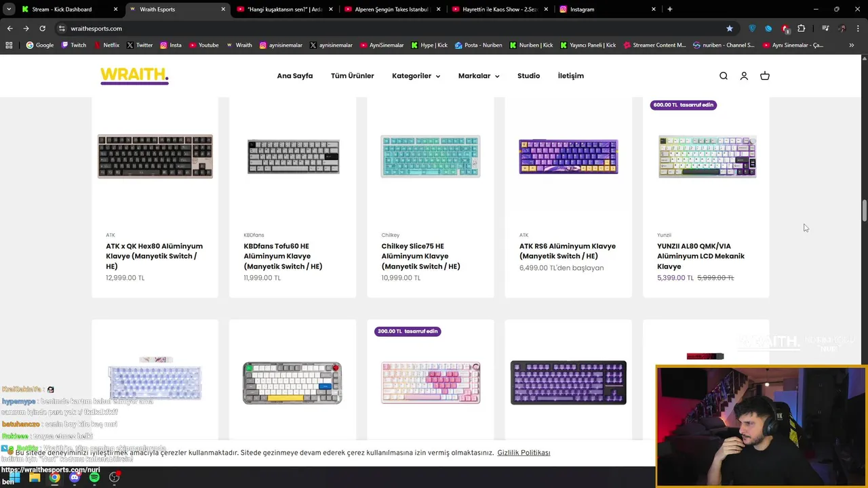
Task: Open the Google bookmark
Action: pyautogui.click(x=40, y=45)
